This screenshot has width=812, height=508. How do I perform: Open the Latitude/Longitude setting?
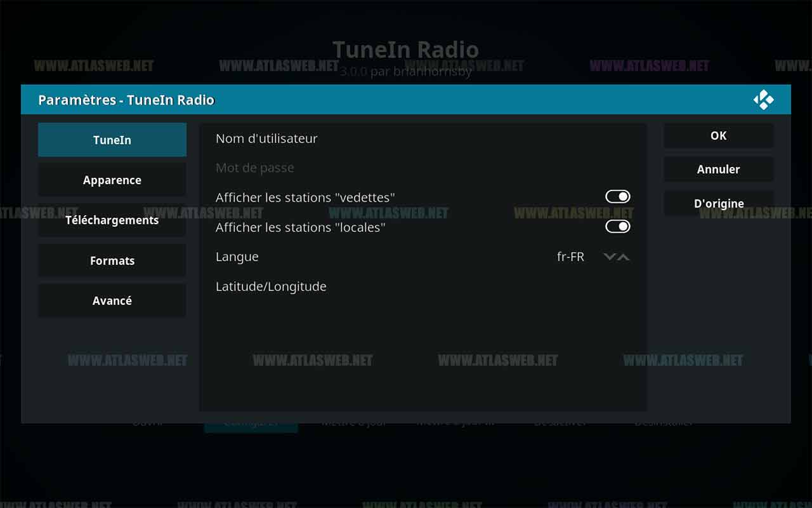pyautogui.click(x=423, y=286)
